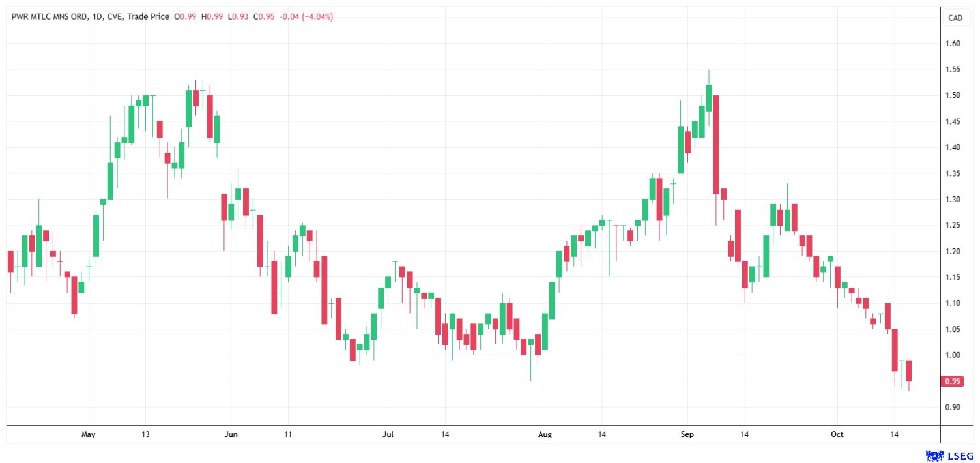Click the Aug label on time axis
The image size is (980, 463).
coord(544,434)
